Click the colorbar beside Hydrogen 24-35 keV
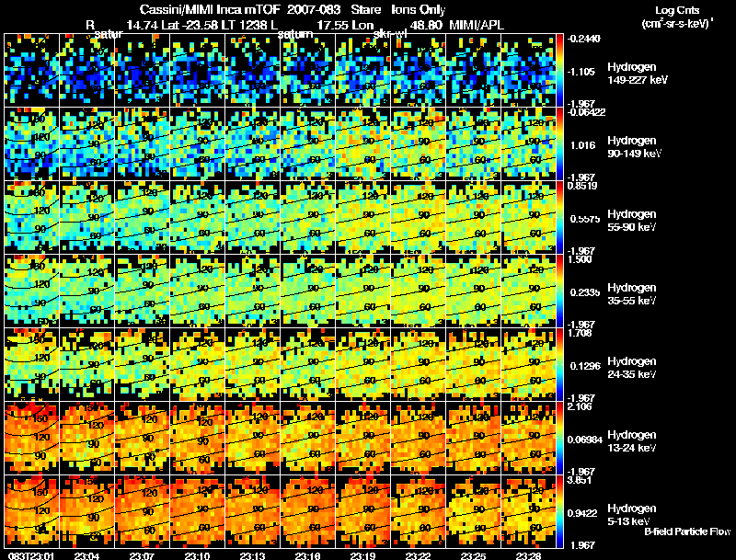 tap(560, 364)
